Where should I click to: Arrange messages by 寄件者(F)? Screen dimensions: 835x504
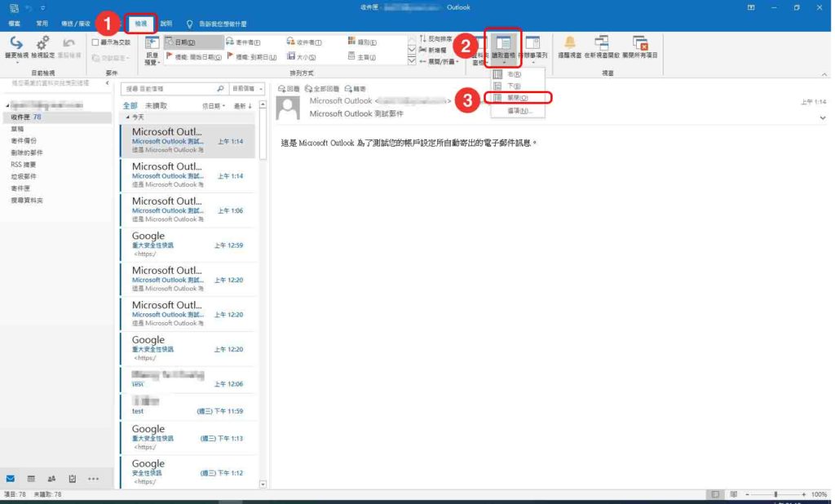pos(244,42)
